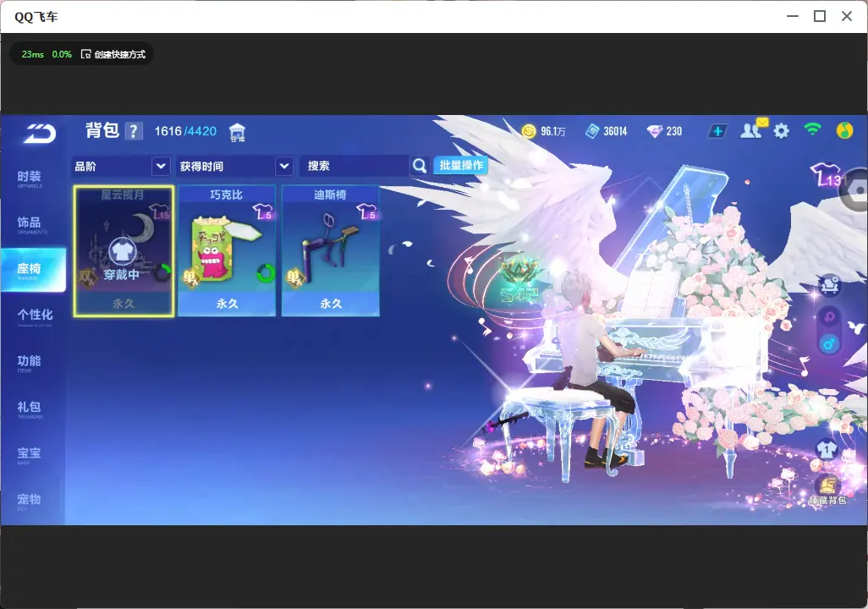Expand the 获得时间 dropdown arrow

click(x=284, y=166)
